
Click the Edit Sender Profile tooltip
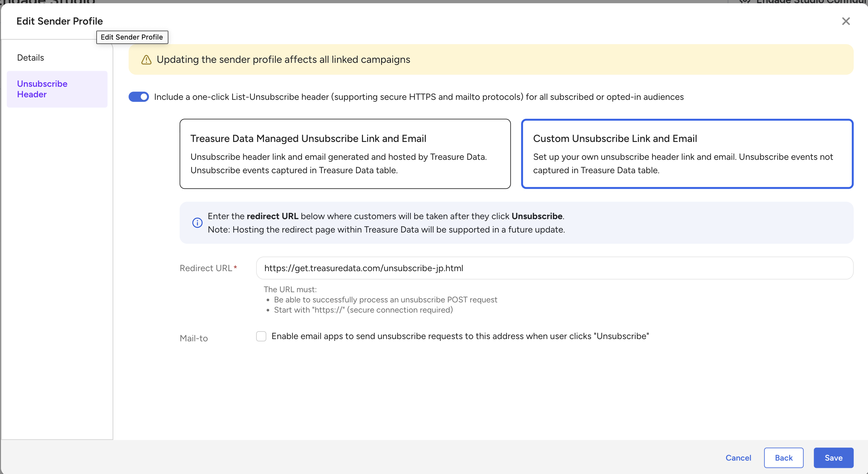coord(132,37)
